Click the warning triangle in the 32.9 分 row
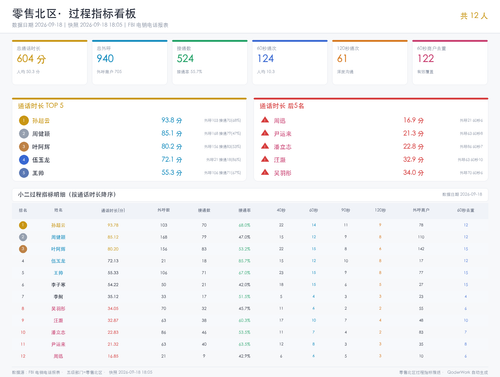This screenshot has width=500, height=377. click(265, 159)
